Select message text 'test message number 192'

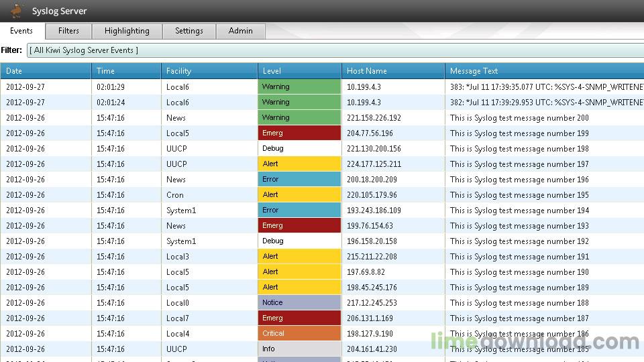(x=544, y=241)
